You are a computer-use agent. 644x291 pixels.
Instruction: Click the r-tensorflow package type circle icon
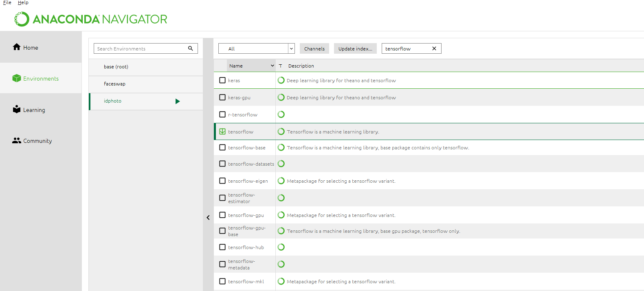tap(281, 114)
